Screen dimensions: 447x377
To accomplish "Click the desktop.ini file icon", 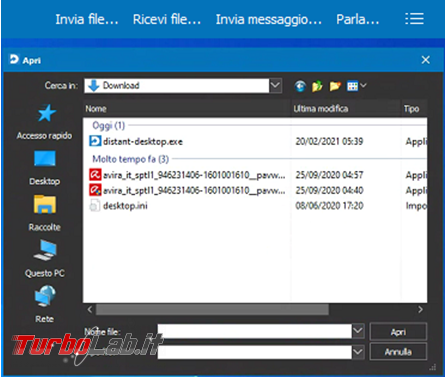I will pos(95,206).
